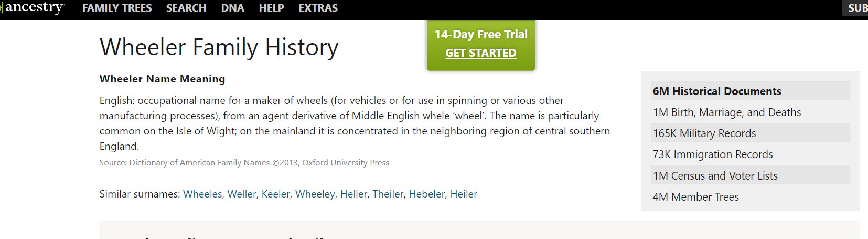Click the Ancestry logo

pyautogui.click(x=32, y=8)
